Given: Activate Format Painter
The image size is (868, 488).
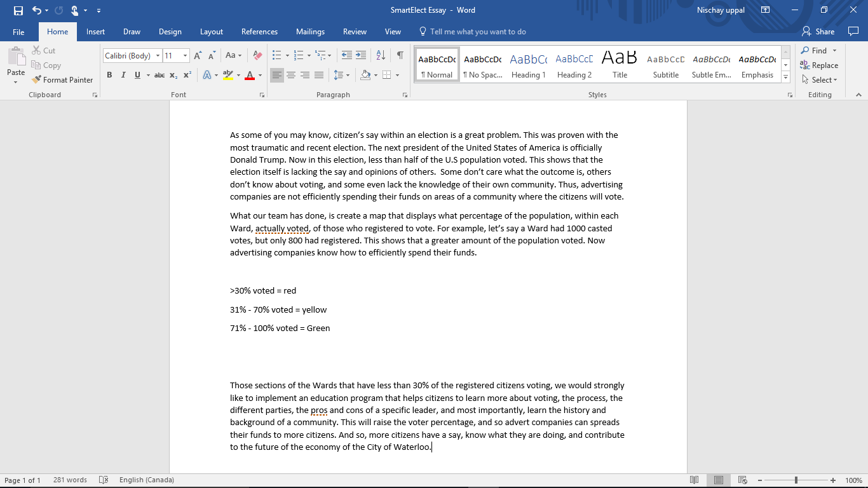Looking at the screenshot, I should point(62,80).
